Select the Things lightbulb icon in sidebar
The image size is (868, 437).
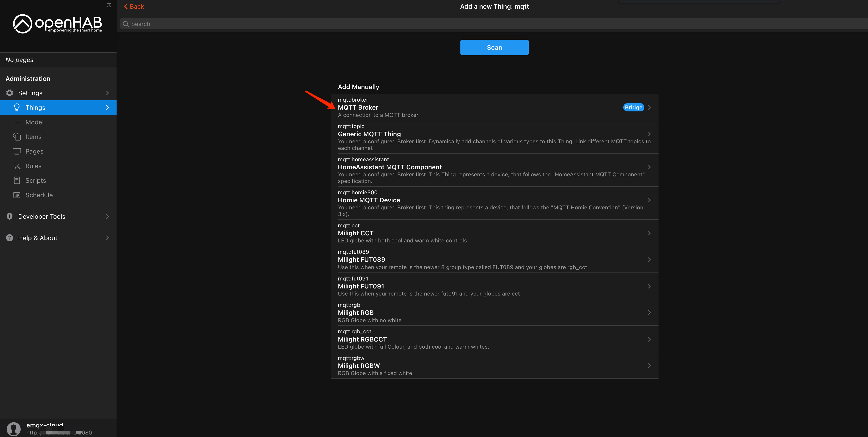pyautogui.click(x=17, y=107)
